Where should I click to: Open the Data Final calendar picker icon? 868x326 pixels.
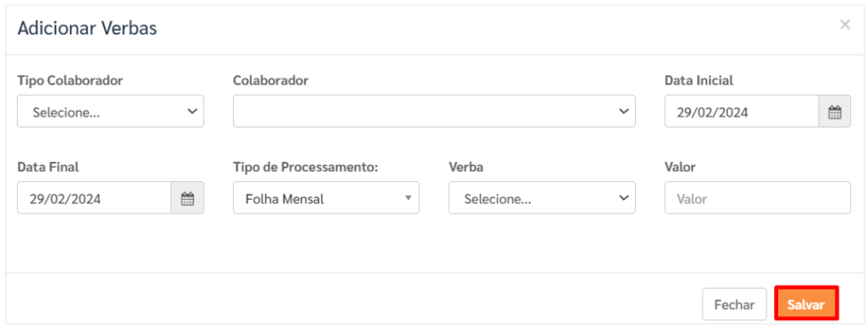187,198
